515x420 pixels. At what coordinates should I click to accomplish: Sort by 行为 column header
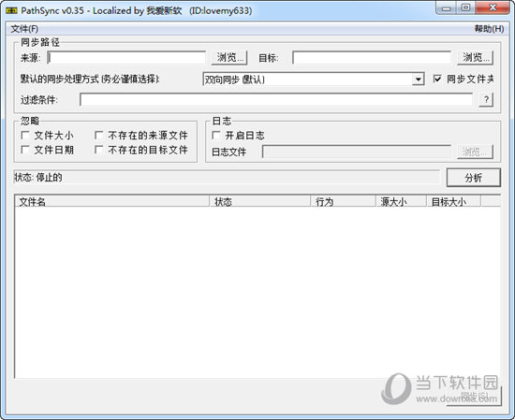coord(343,201)
